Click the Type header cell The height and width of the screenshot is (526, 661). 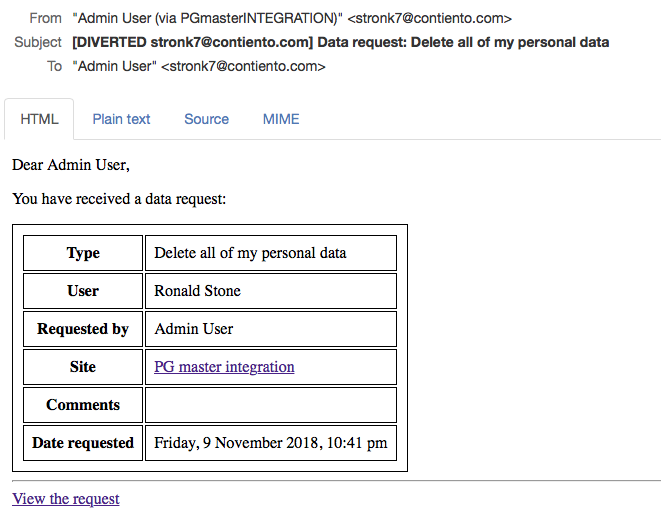coord(83,253)
